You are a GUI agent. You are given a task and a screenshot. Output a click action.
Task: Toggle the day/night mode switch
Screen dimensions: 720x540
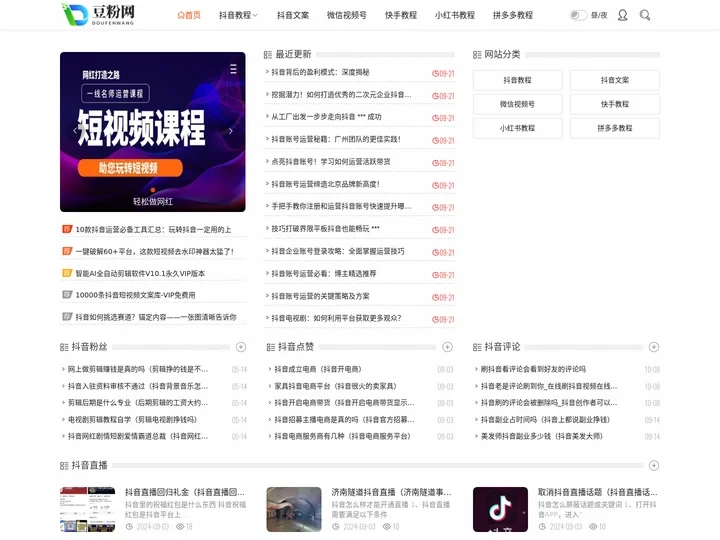[x=578, y=15]
